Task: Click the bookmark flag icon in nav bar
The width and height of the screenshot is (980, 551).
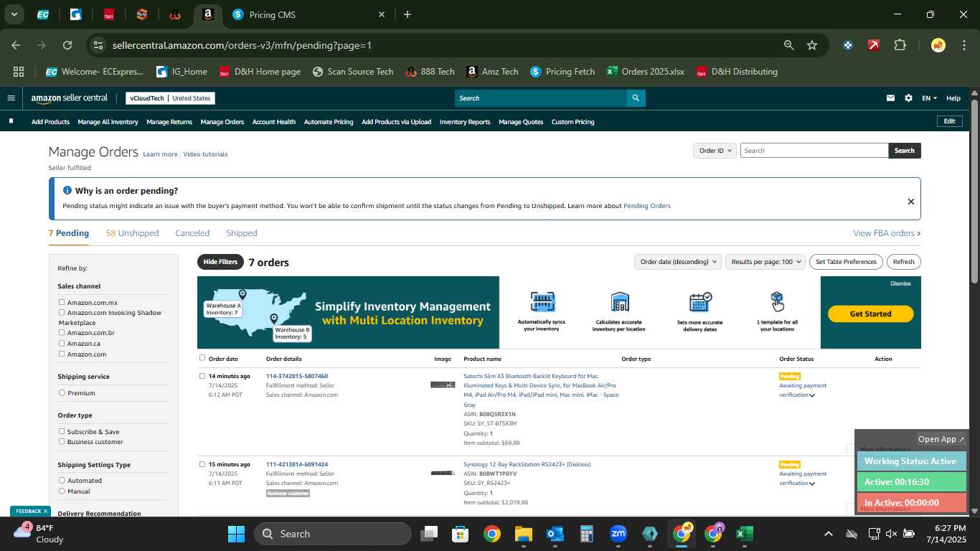Action: pyautogui.click(x=11, y=121)
